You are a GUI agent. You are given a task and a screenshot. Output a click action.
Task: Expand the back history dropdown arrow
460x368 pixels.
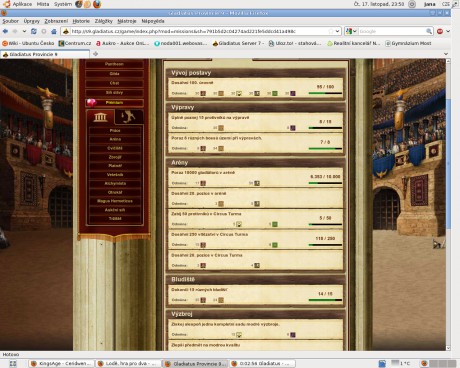tap(24, 31)
